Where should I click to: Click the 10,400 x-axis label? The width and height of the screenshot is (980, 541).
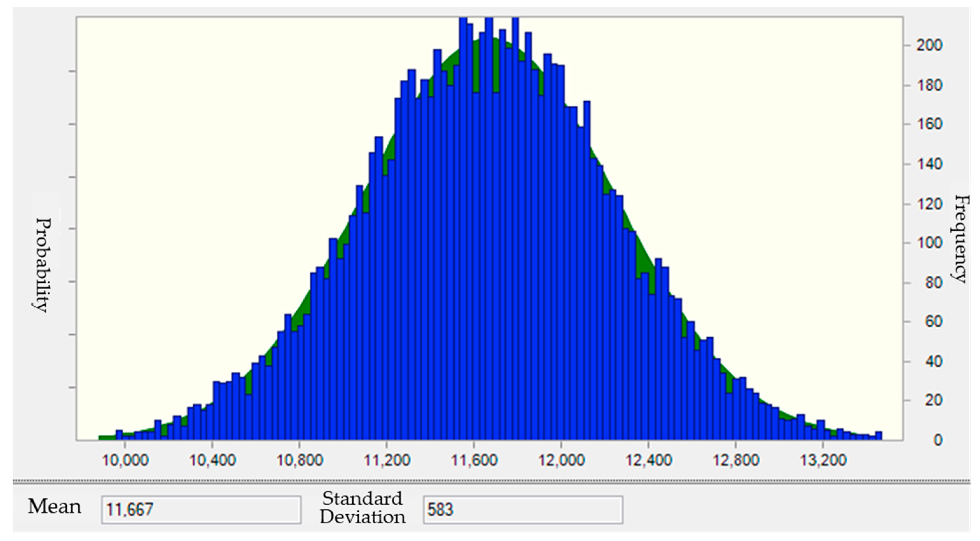pyautogui.click(x=212, y=460)
